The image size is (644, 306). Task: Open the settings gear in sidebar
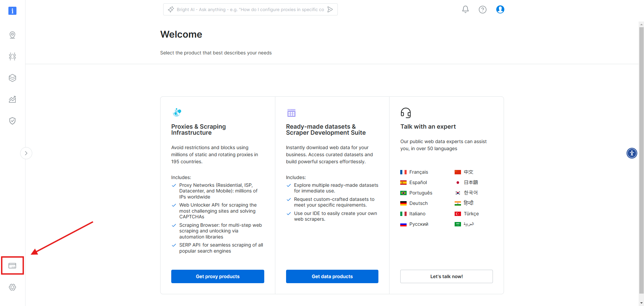coord(12,287)
